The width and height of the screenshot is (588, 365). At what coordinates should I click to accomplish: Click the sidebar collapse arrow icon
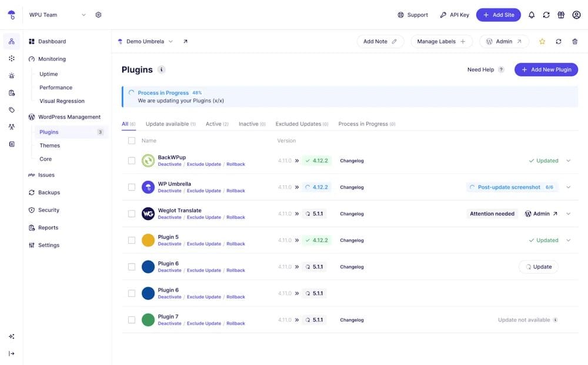click(12, 353)
